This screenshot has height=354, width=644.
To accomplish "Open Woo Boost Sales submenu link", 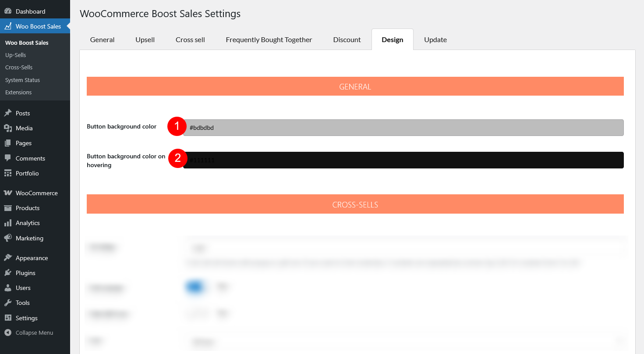I will (27, 43).
